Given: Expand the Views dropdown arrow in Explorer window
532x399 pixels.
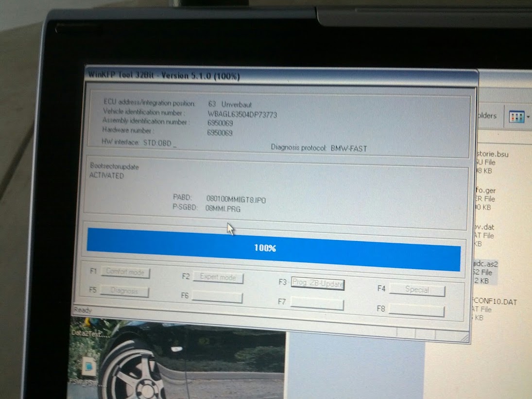Looking at the screenshot, I should pos(528,117).
